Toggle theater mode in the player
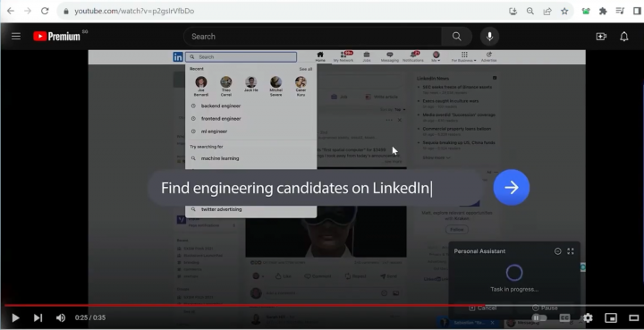This screenshot has height=330, width=644. click(x=634, y=317)
